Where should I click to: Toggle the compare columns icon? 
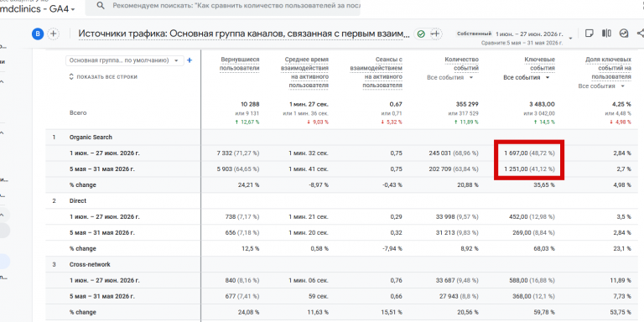coord(606,34)
